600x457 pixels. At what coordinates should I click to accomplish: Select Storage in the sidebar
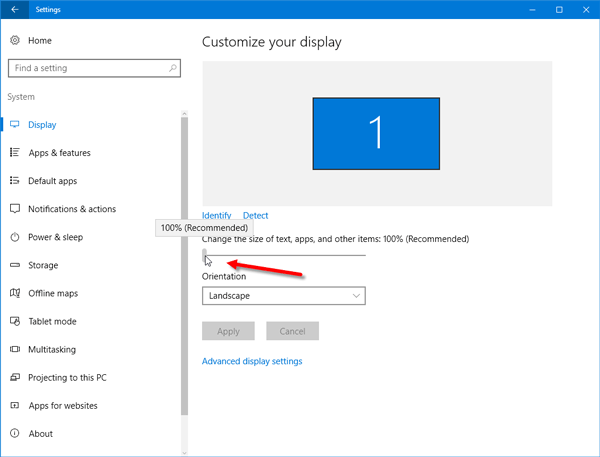coord(43,265)
